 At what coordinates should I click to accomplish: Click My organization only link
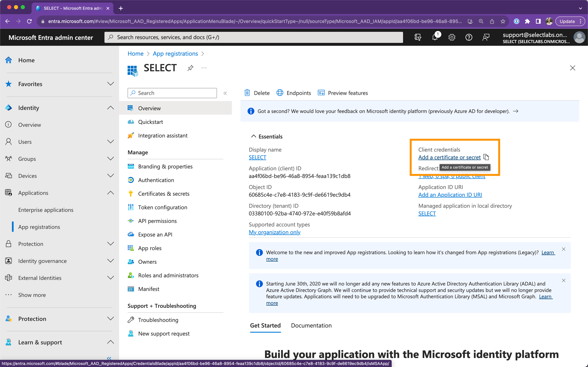[x=274, y=232]
